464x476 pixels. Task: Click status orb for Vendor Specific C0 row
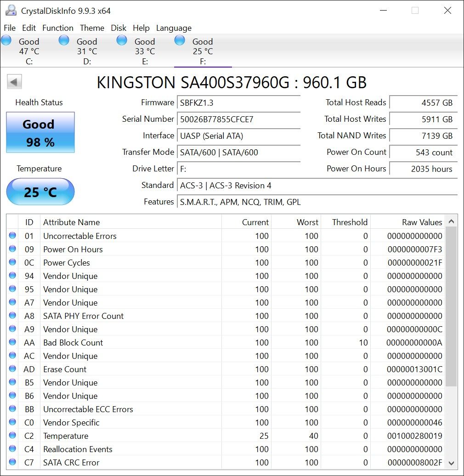[x=12, y=422]
